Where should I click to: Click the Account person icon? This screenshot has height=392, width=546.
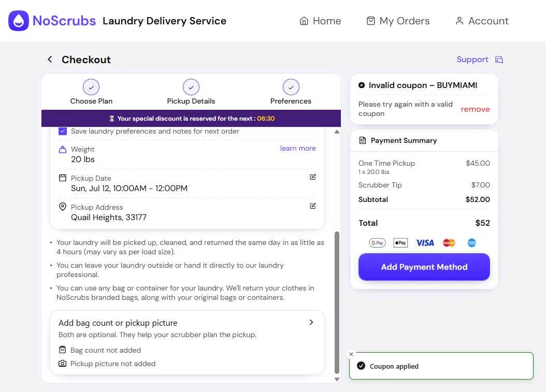459,21
